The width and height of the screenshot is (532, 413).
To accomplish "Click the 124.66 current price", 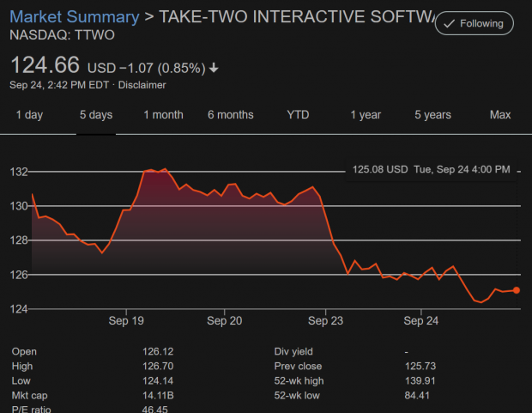I will pyautogui.click(x=45, y=65).
